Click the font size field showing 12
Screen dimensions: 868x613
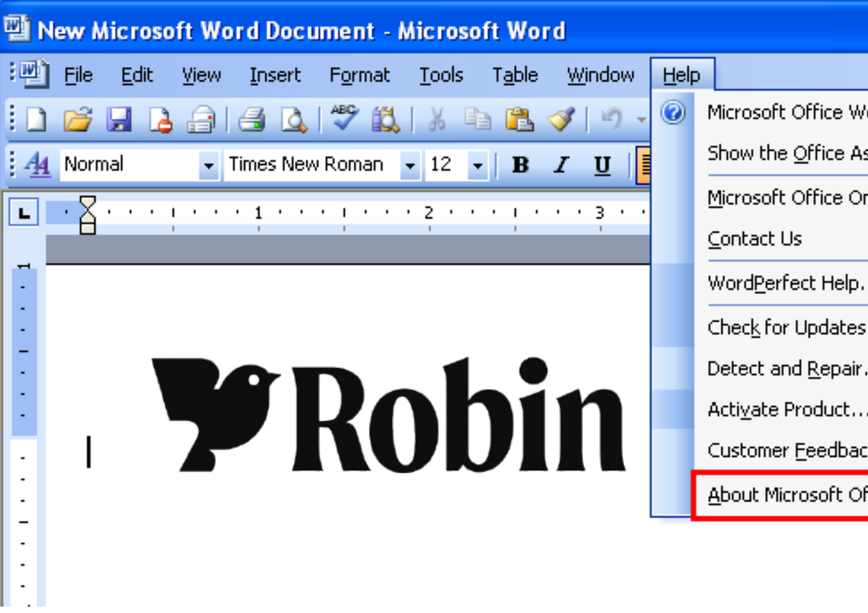[447, 164]
